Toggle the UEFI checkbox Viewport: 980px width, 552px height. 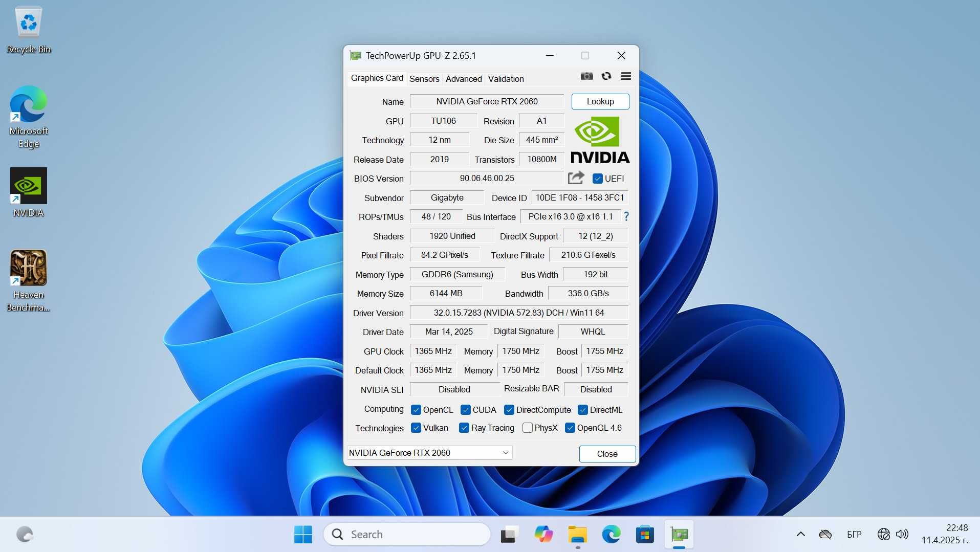coord(597,179)
